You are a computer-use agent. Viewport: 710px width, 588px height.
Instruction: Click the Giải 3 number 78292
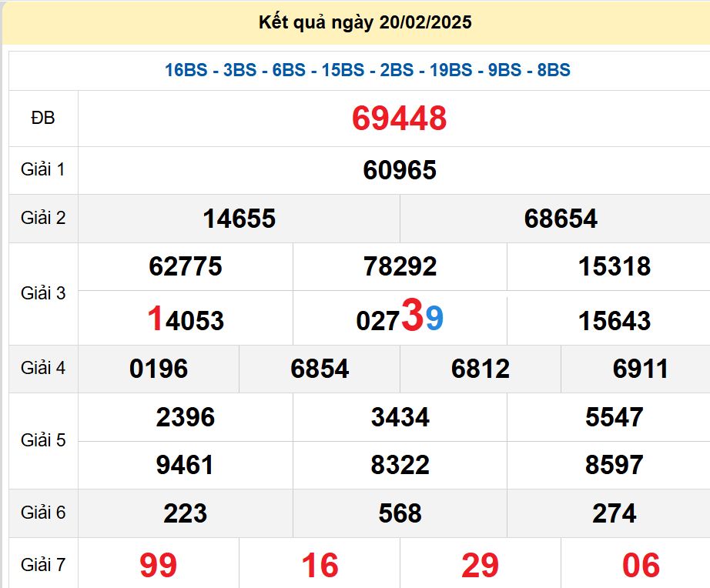point(399,267)
